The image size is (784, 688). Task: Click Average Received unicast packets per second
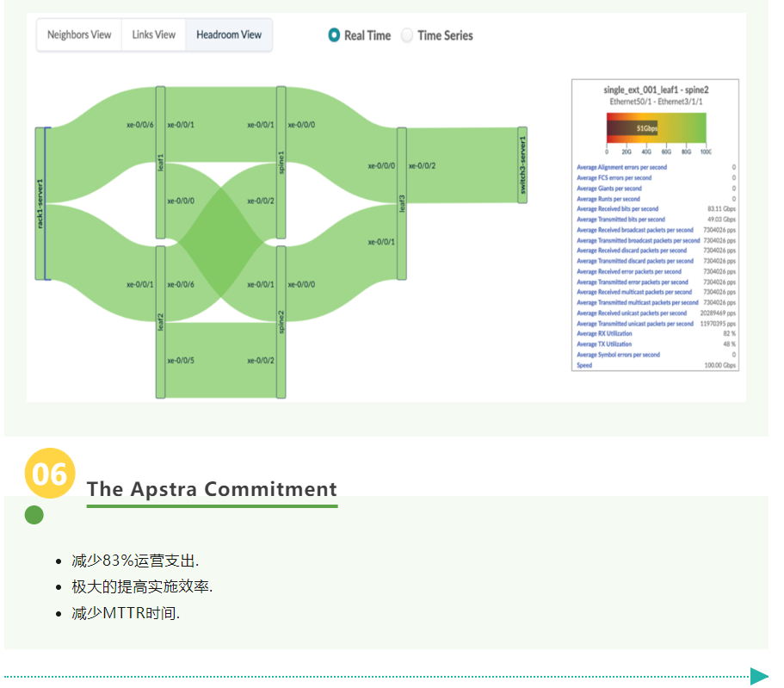(632, 313)
